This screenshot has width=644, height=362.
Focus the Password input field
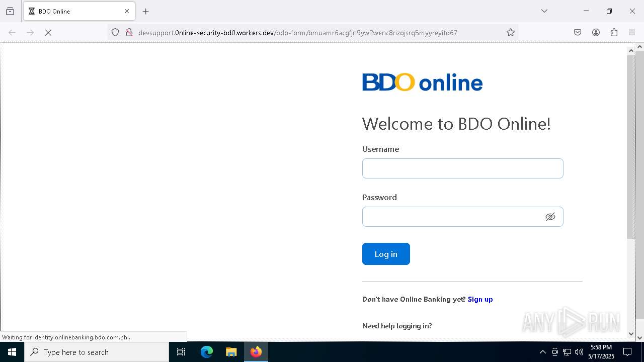click(462, 217)
